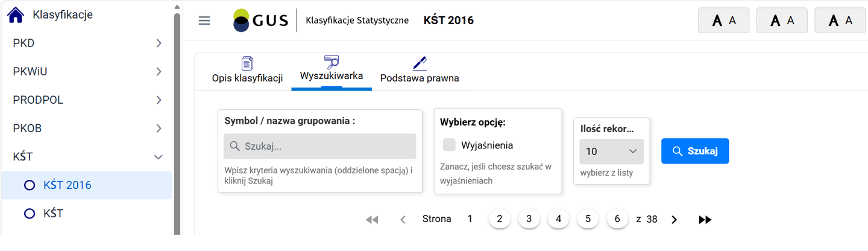Click the GUS logo

point(260,21)
